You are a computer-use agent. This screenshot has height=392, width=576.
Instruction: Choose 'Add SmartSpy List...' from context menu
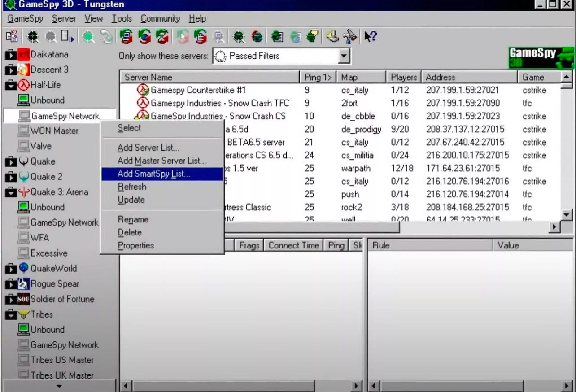pyautogui.click(x=162, y=174)
